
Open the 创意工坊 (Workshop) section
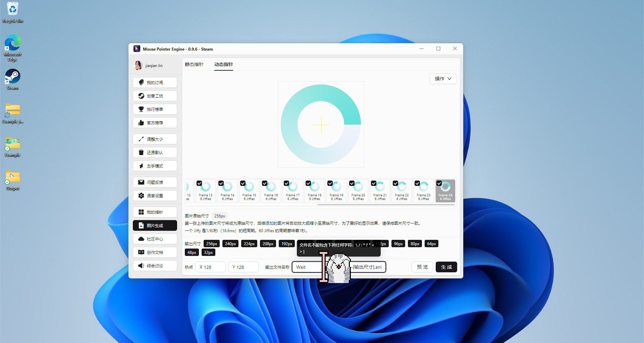pos(155,96)
